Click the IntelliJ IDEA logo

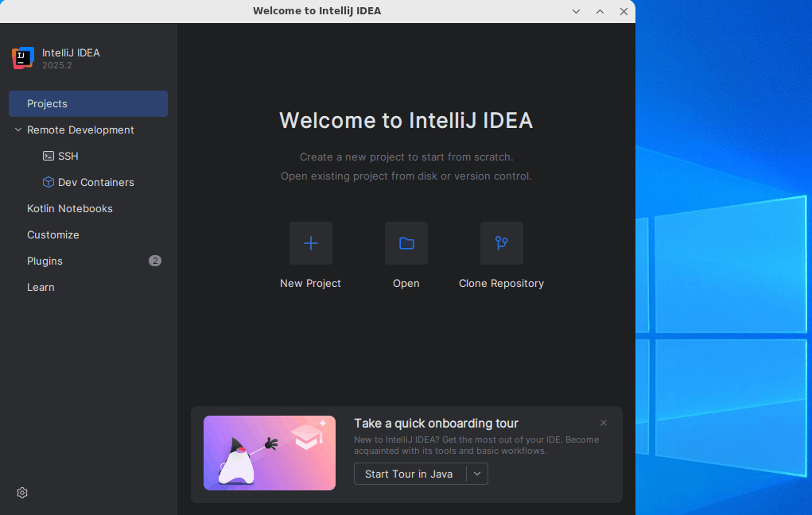tap(23, 58)
